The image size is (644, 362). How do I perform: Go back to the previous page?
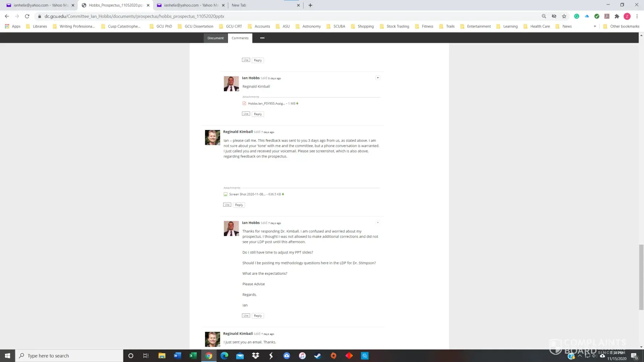click(7, 16)
